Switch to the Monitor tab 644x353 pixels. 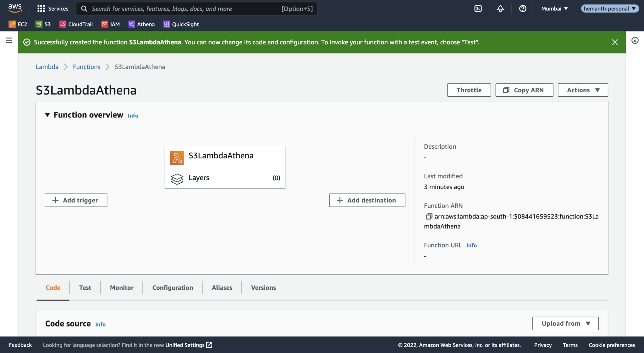[x=121, y=288]
